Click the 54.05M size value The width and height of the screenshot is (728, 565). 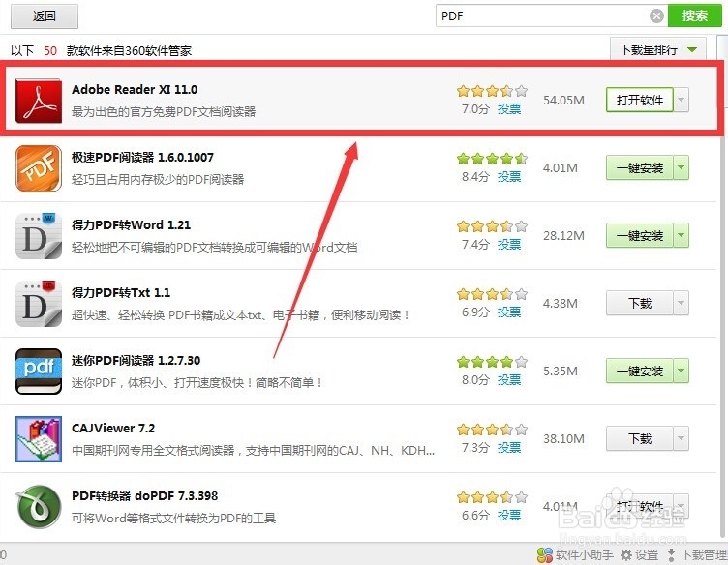tap(563, 101)
